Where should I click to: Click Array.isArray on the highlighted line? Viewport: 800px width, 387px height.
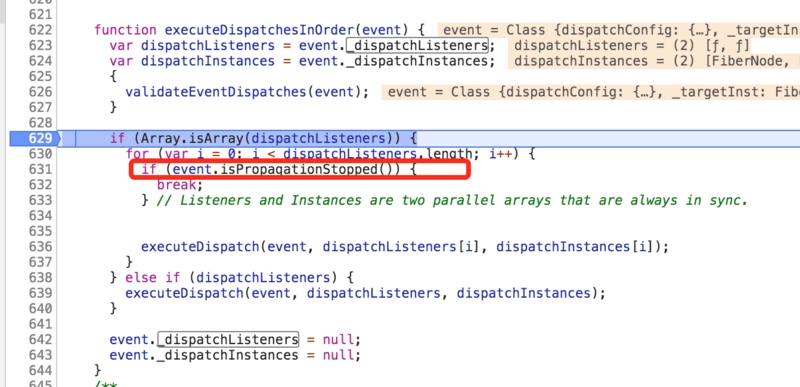click(192, 138)
